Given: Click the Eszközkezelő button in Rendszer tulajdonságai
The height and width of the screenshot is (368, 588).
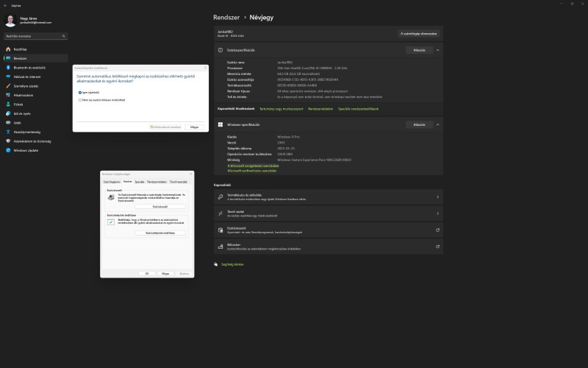Looking at the screenshot, I should coord(160,207).
